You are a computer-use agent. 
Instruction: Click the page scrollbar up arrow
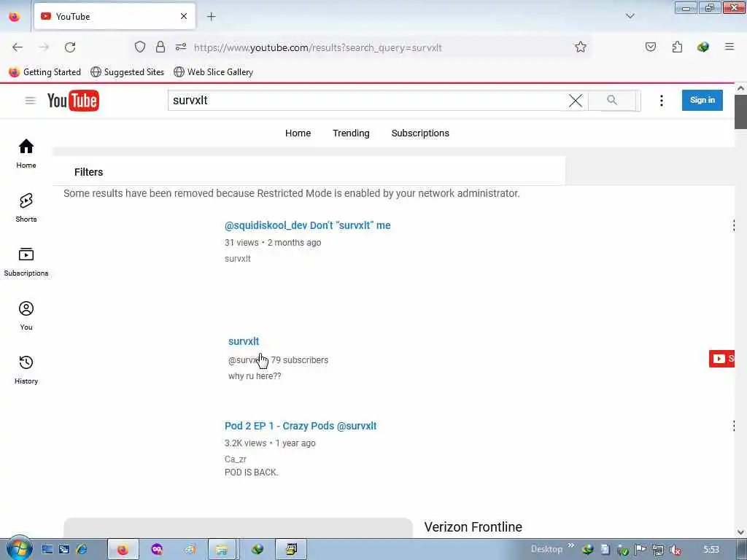pyautogui.click(x=740, y=88)
